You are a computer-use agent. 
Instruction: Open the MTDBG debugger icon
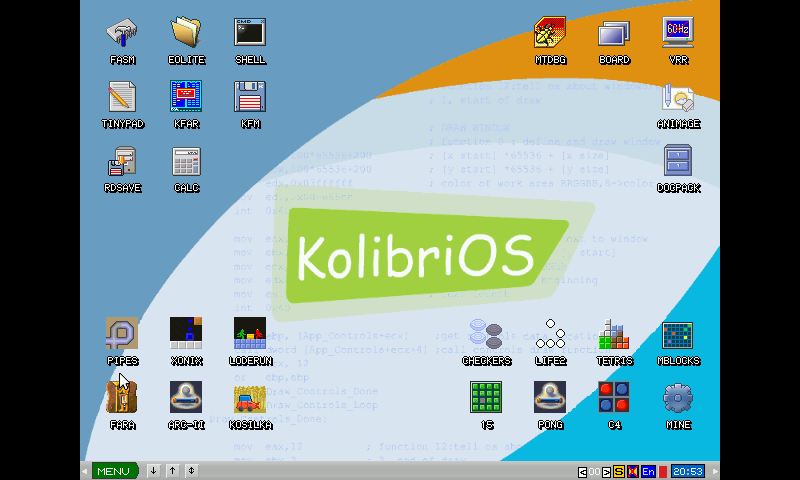550,33
